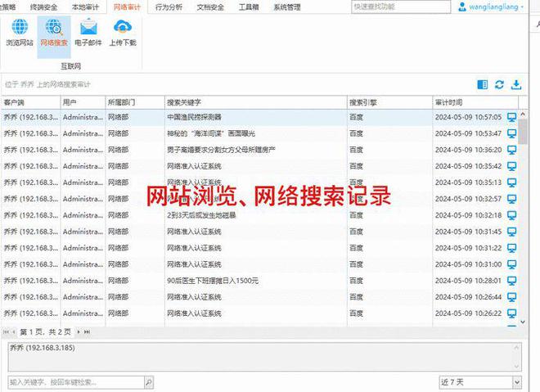Open the 浏览网站 browse websites icon

point(20,33)
